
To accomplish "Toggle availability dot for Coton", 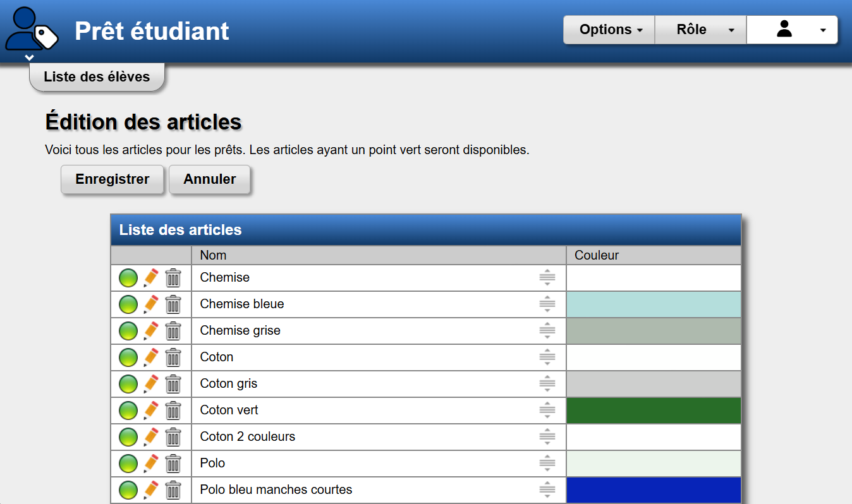I will [128, 357].
